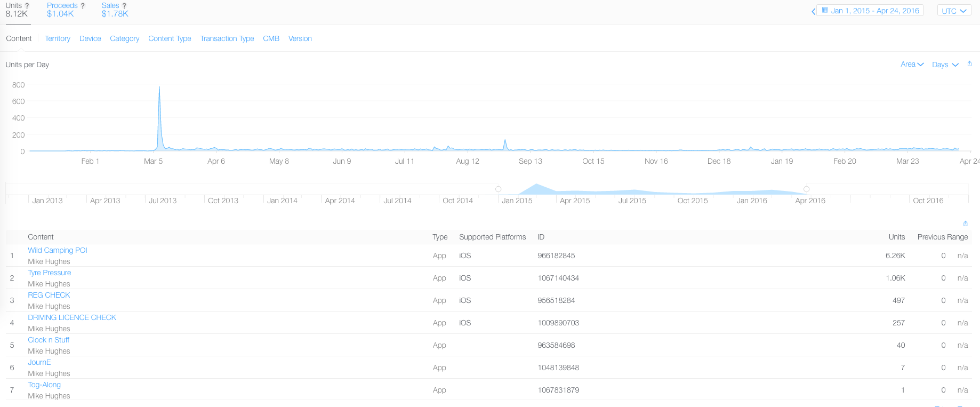Viewport: 980px width, 407px height.
Task: Click the table export share icon
Action: (x=965, y=224)
